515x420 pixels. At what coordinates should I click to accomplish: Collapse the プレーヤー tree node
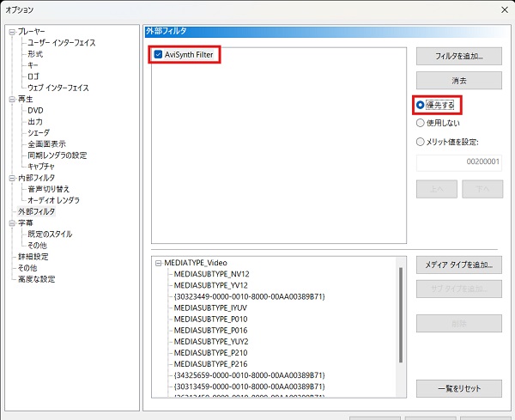tap(12, 32)
